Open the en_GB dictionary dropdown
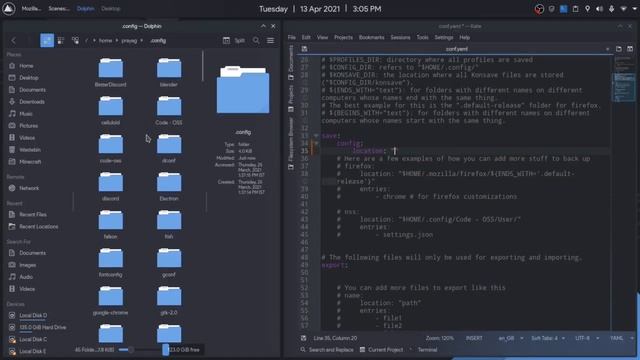 (x=510, y=338)
